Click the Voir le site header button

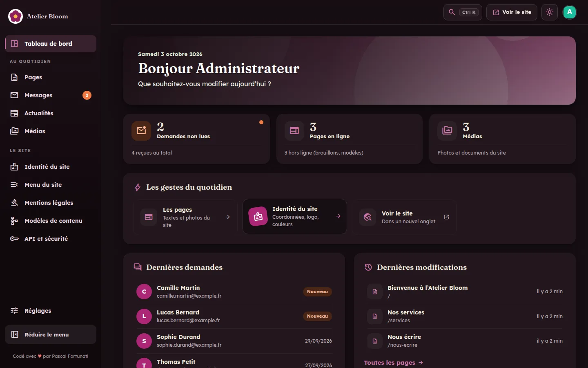512,12
